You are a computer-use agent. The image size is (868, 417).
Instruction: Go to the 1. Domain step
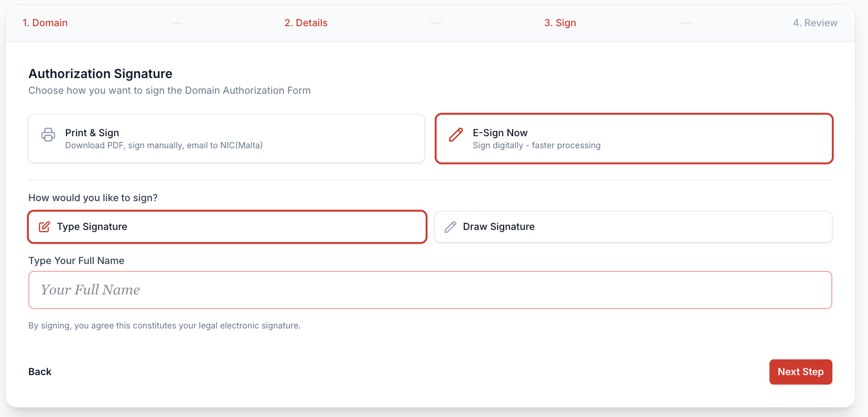point(45,23)
